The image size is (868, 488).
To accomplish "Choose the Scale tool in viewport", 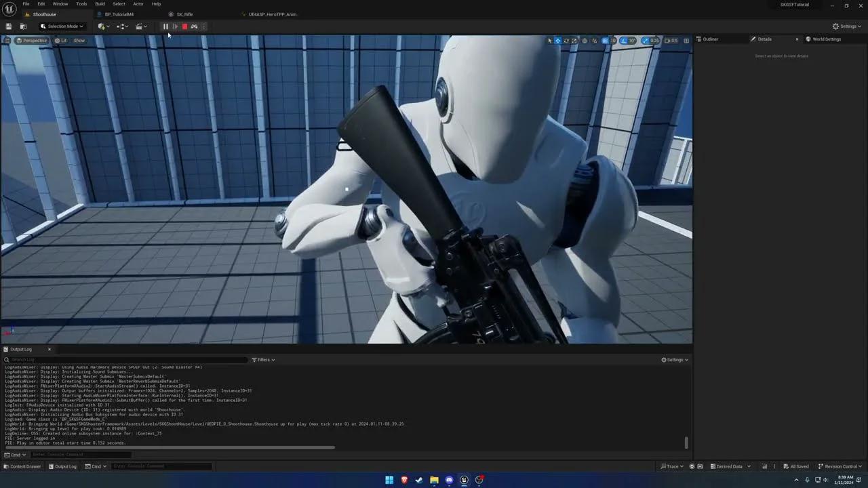I will [574, 41].
